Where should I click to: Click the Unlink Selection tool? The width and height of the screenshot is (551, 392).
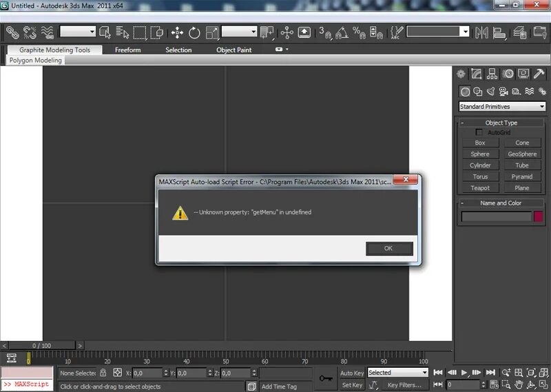(x=30, y=32)
